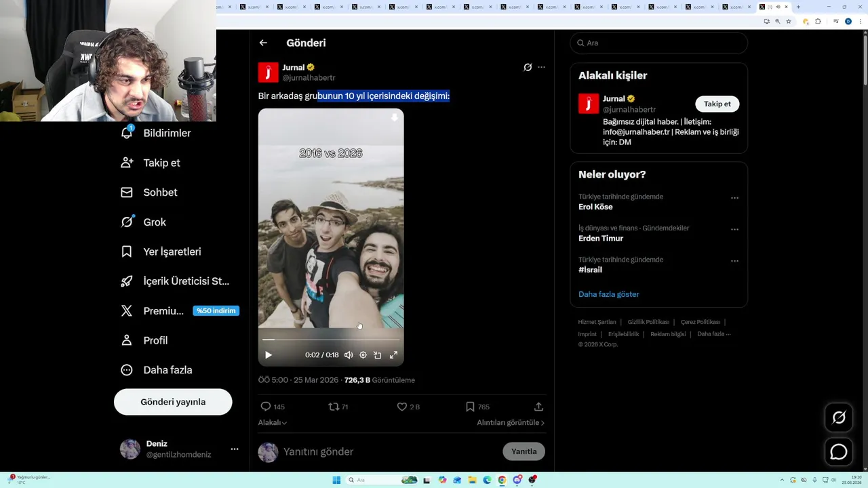868x488 pixels.
Task: Open Hizmet Şartları footer link
Action: click(597, 322)
